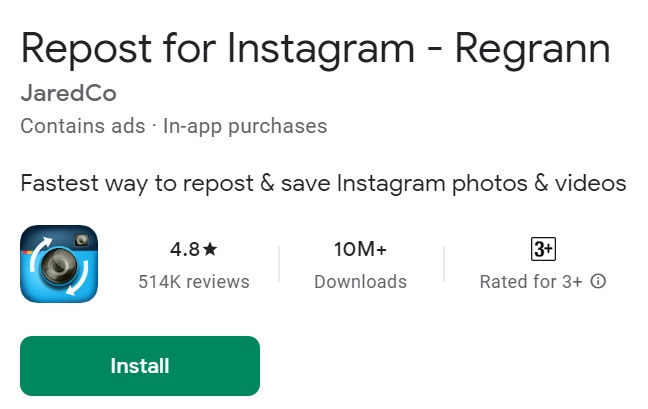Click the Contains ads label
The width and height of the screenshot is (648, 409).
83,126
